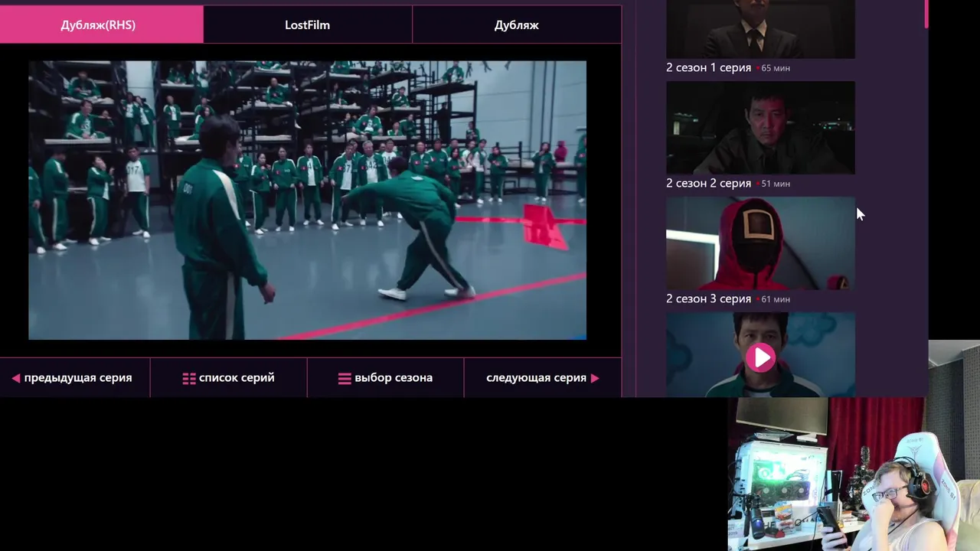
Task: Switch to the plain Дубляж tab
Action: [517, 24]
